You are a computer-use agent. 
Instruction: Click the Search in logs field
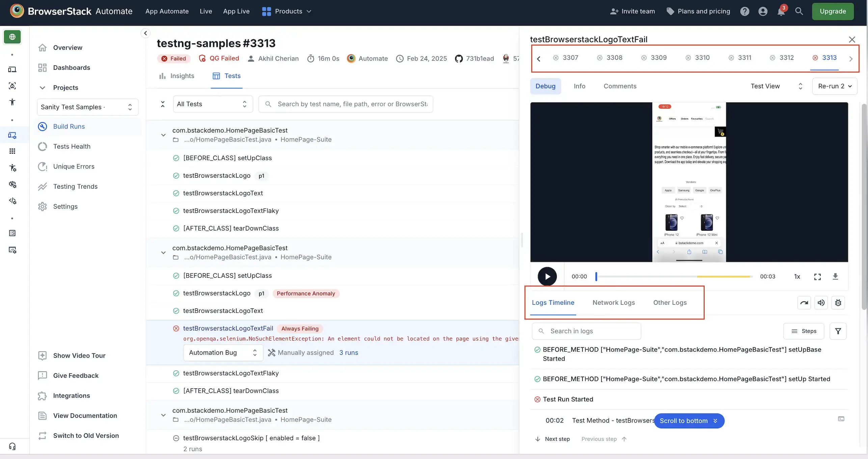pyautogui.click(x=586, y=331)
